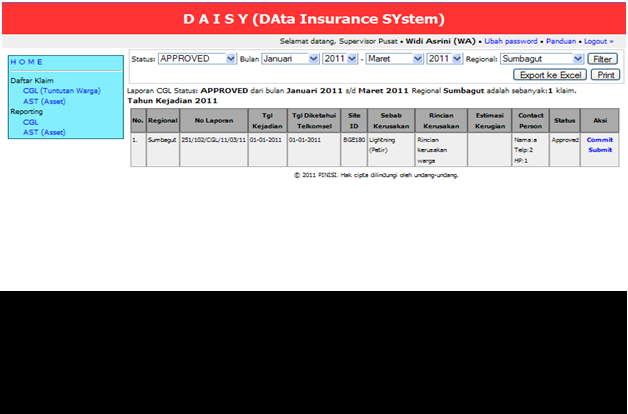Click the Rincian Kerusakan column header
Viewport: 628px width, 414px height.
441,121
